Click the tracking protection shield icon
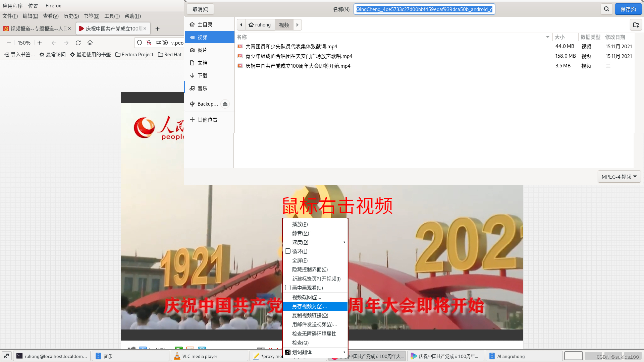Viewport: 644px width, 362px height. (140, 43)
